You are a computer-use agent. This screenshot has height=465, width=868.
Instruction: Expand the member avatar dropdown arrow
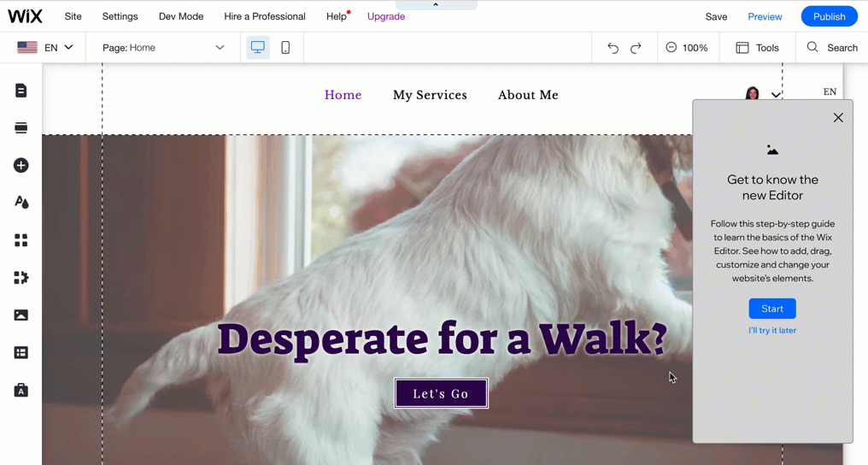776,95
